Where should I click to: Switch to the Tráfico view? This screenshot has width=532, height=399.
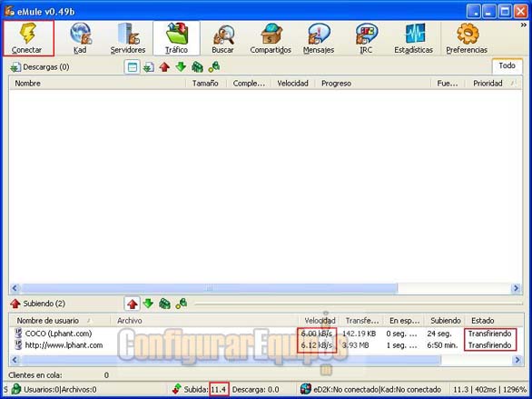click(176, 38)
